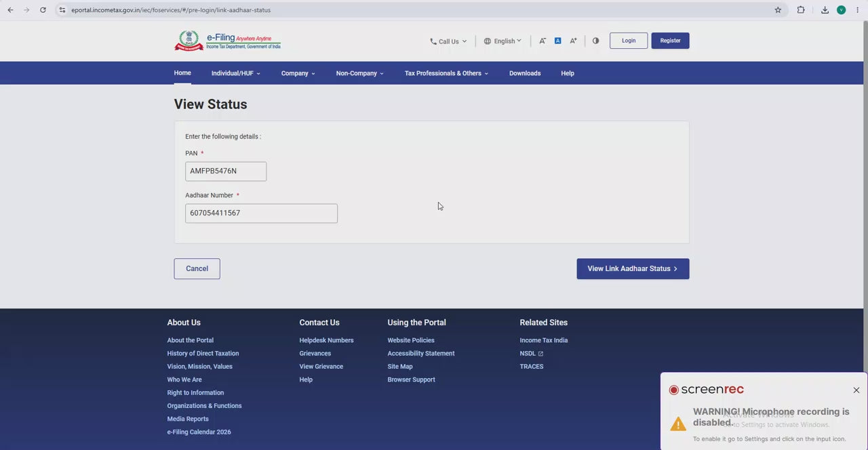Click the Cancel button
The image size is (868, 450).
[x=197, y=268]
